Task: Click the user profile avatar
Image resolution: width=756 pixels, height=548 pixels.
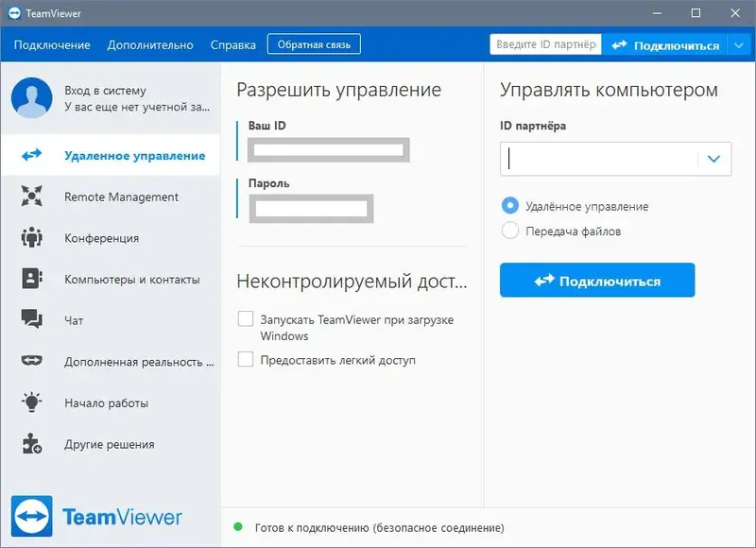Action: click(x=31, y=97)
